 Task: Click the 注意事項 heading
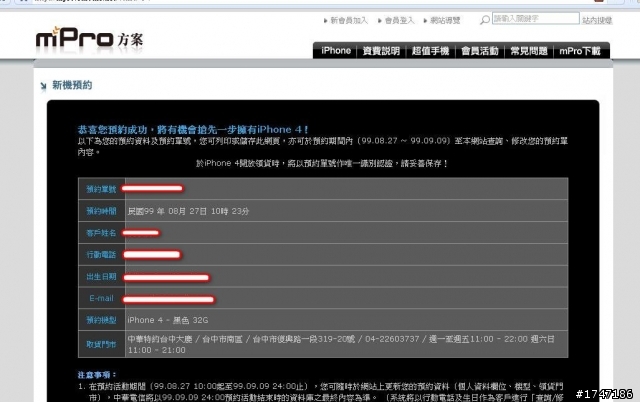(x=97, y=375)
